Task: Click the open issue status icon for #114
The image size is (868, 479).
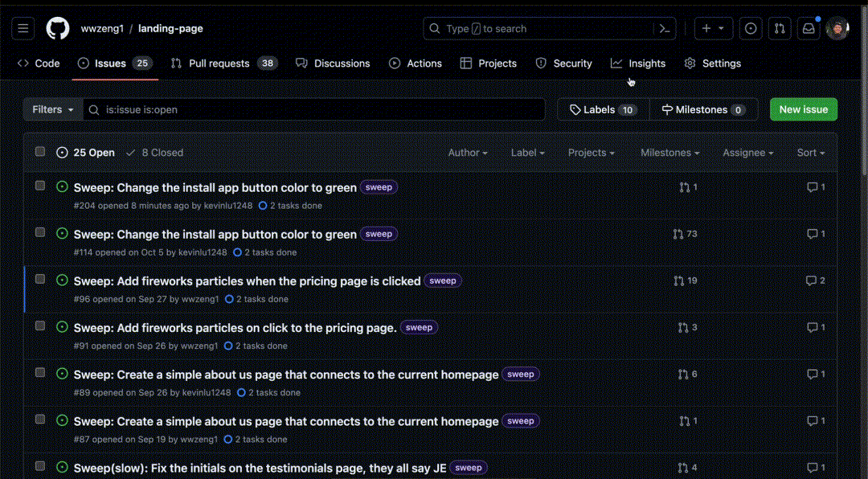Action: click(x=62, y=233)
